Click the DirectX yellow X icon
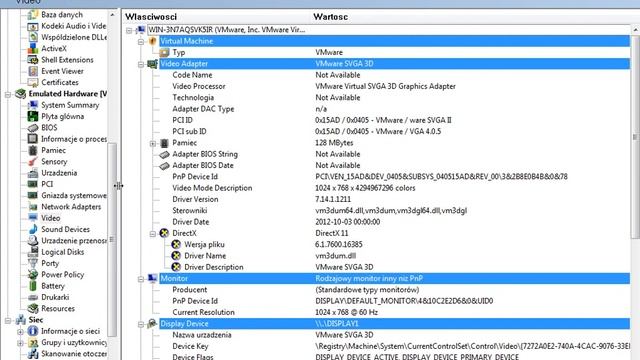The width and height of the screenshot is (640, 360). pyautogui.click(x=164, y=233)
